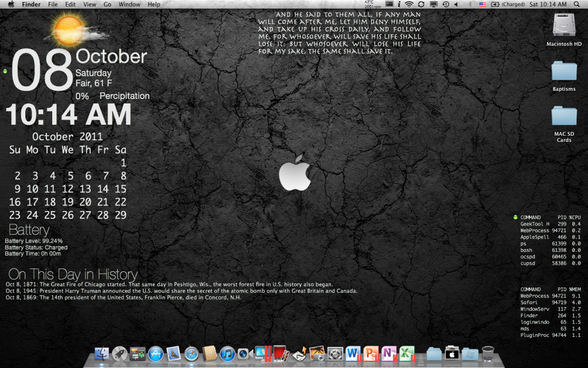Click the volume speaker menu bar icon
The width and height of the screenshot is (588, 368).
457,4
